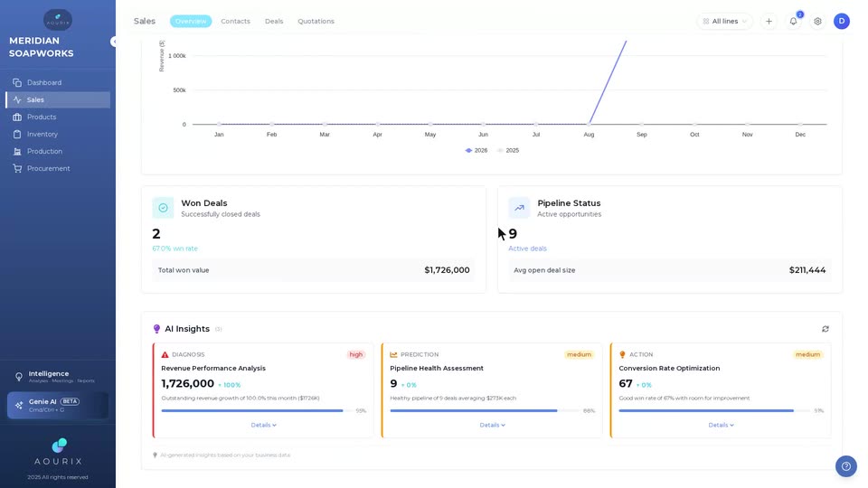Expand Details under Pipeline Health Assessment
The height and width of the screenshot is (488, 868).
(492, 425)
